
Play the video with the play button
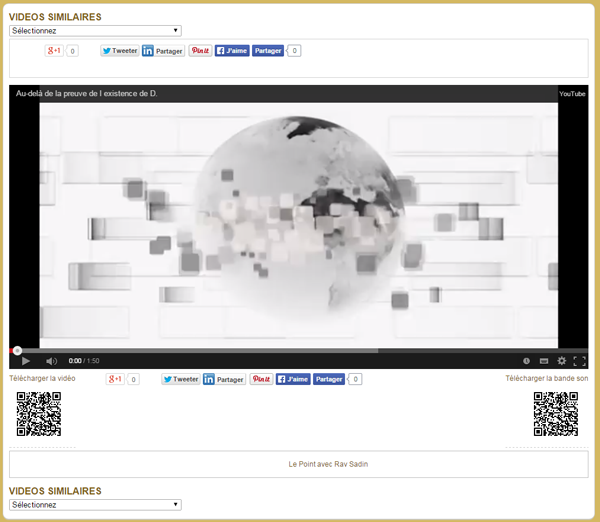[26, 361]
